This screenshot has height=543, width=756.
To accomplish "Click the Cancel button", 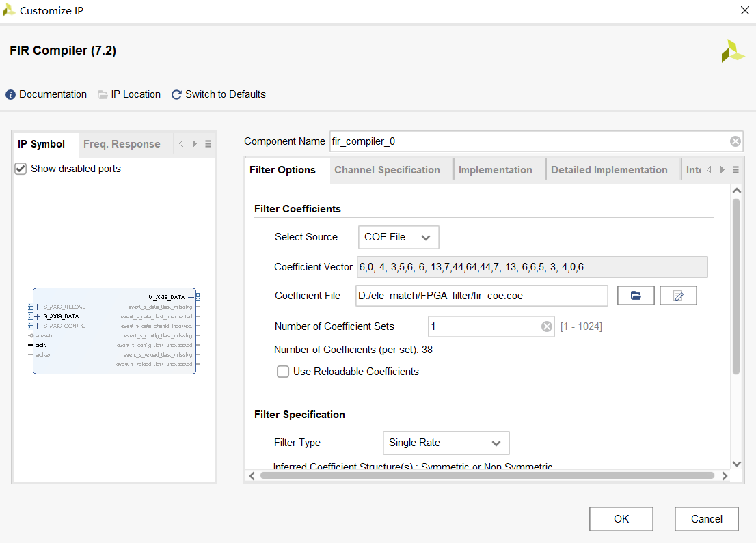I will pos(706,519).
